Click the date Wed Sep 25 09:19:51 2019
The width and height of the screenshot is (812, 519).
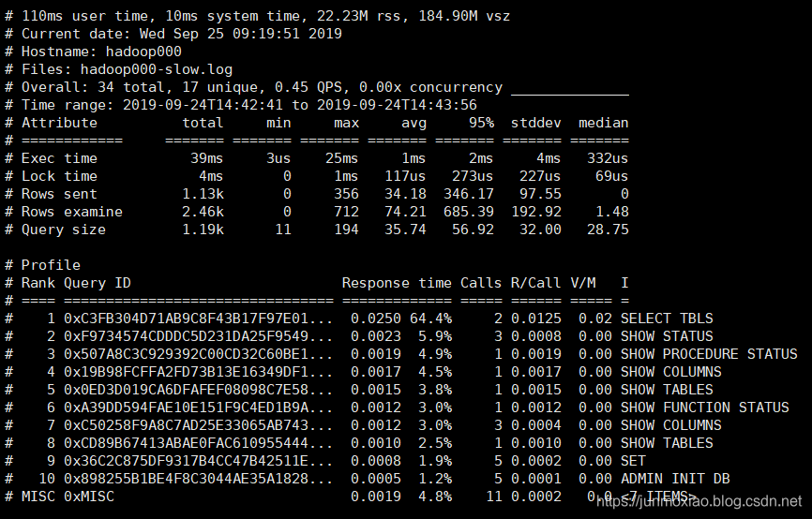point(241,34)
